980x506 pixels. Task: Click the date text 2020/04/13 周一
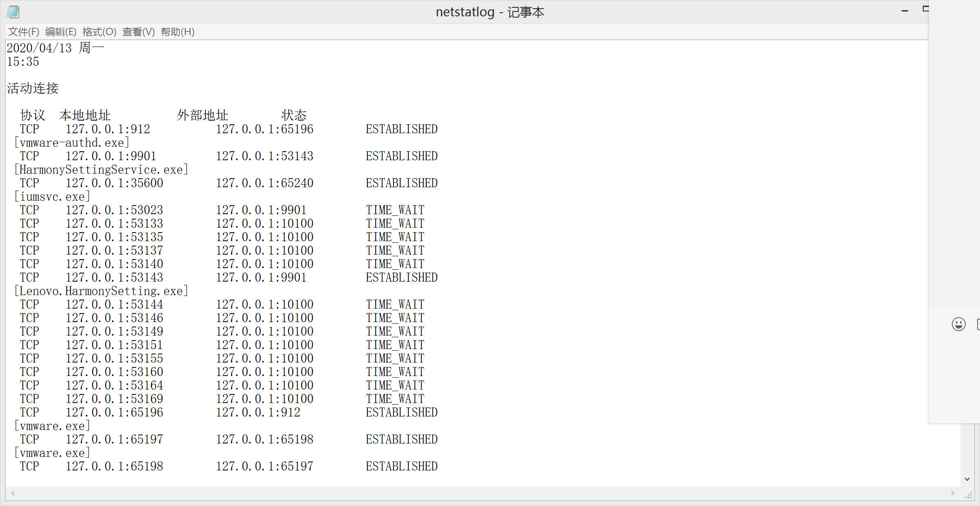click(56, 48)
